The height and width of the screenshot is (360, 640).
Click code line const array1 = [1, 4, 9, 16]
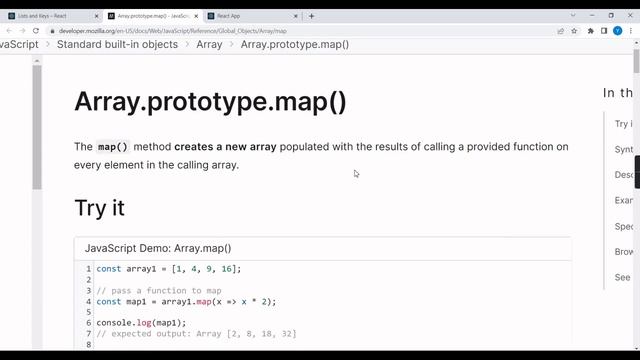(169, 269)
